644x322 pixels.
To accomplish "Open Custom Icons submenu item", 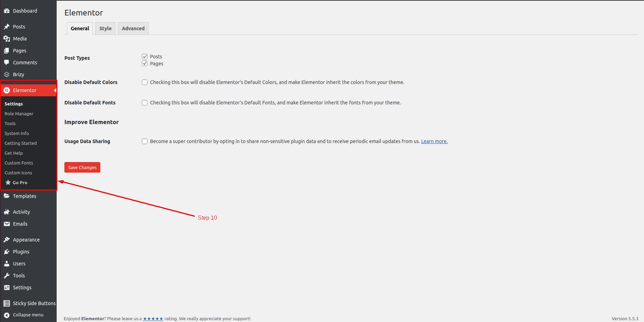I will click(18, 173).
